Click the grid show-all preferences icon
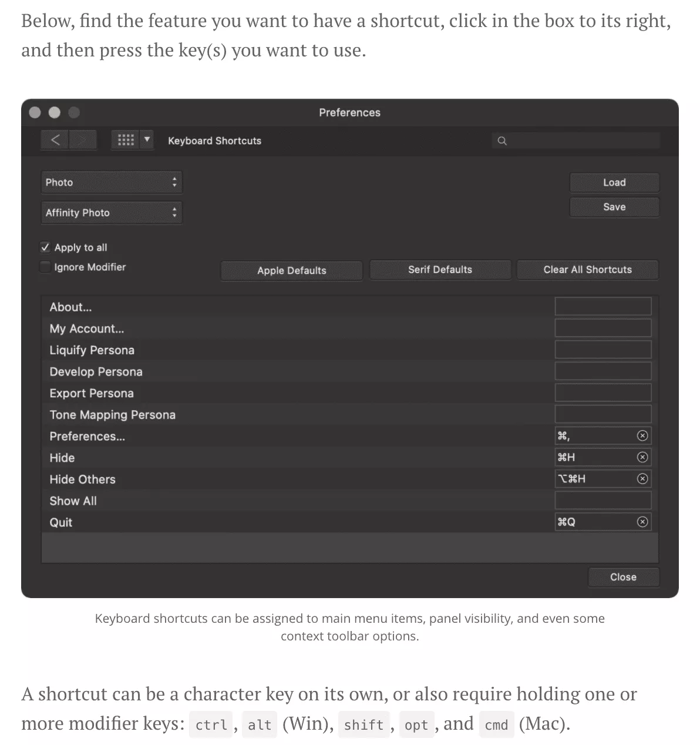This screenshot has width=700, height=745. point(126,140)
